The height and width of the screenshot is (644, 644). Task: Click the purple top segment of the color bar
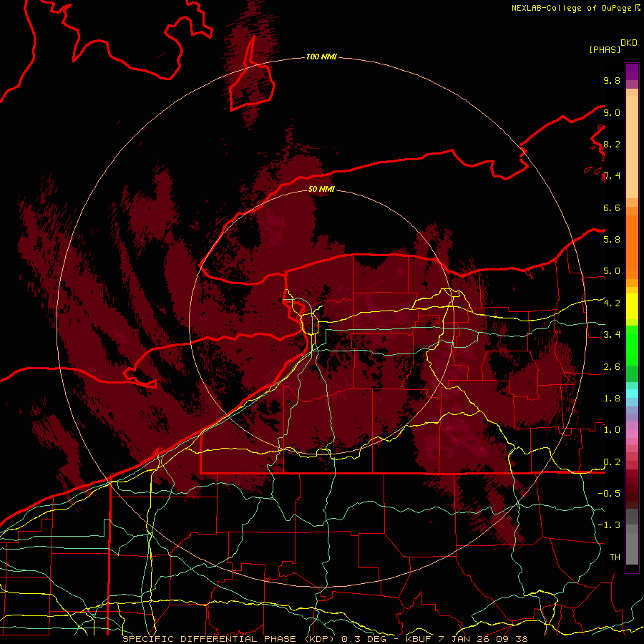pos(632,72)
